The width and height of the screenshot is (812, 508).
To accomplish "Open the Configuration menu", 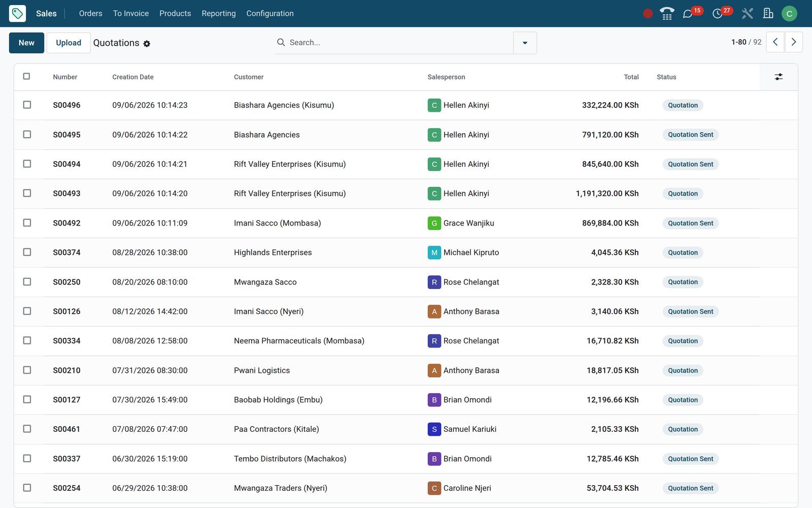I will click(x=269, y=13).
